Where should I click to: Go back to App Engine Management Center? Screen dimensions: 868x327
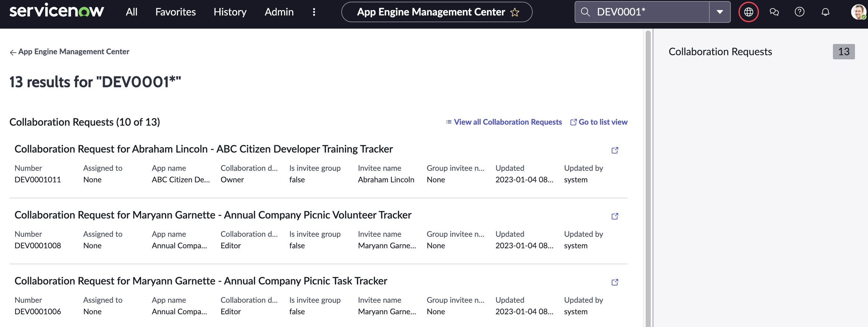(69, 52)
